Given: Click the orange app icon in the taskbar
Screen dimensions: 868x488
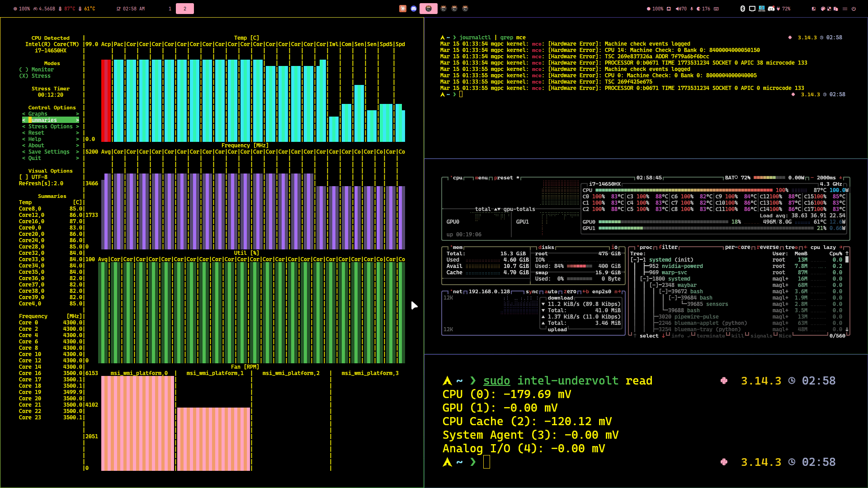Looking at the screenshot, I should [402, 9].
